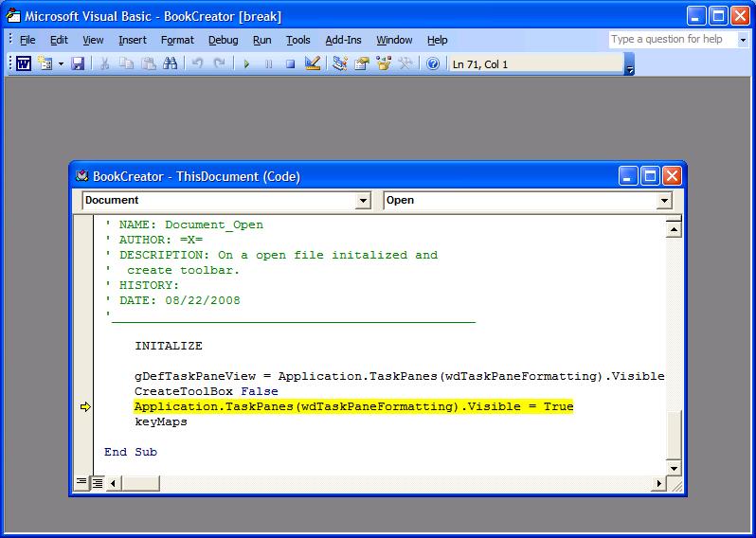Click the ThisDocument code window icon in title
Viewport: 756px width, 538px height.
(82, 176)
